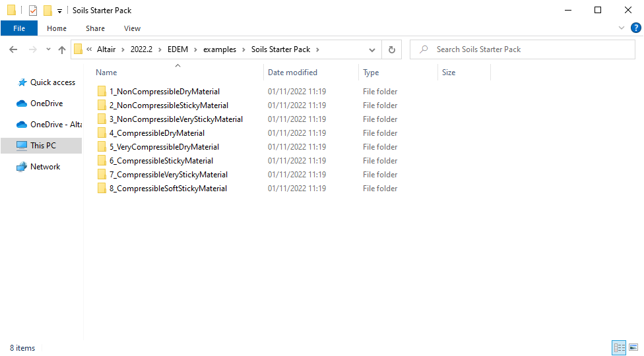
Task: Switch to Large icons view layout
Action: point(633,348)
